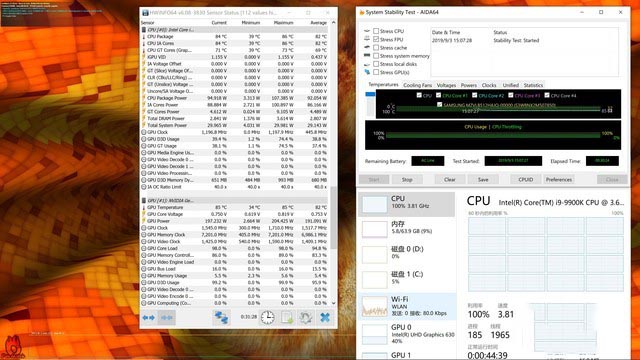This screenshot has height=360, width=640.
Task: Click the blue graph scale slider in AIDA64
Action: (370, 94)
